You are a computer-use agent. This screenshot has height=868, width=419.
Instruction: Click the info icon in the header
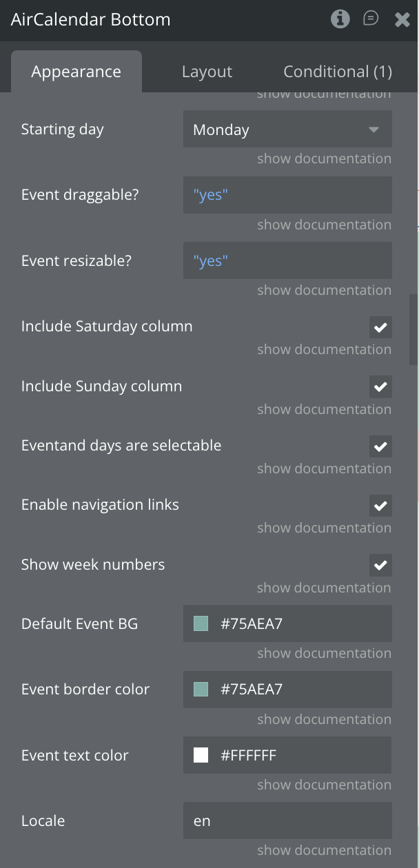(x=340, y=19)
